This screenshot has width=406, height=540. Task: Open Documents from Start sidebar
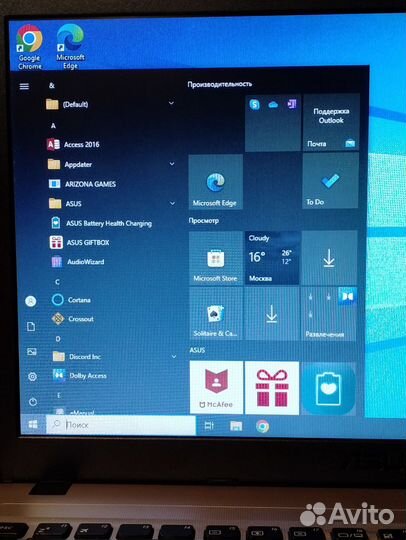pos(31,326)
